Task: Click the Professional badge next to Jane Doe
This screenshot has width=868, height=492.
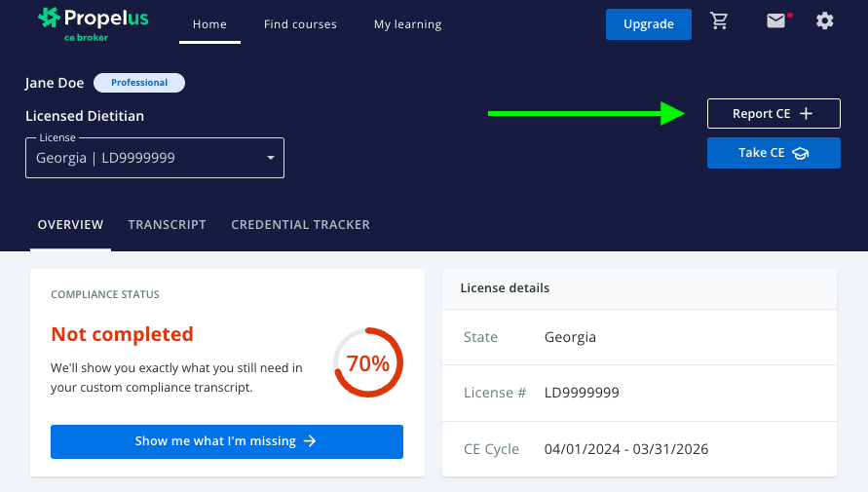Action: (139, 83)
